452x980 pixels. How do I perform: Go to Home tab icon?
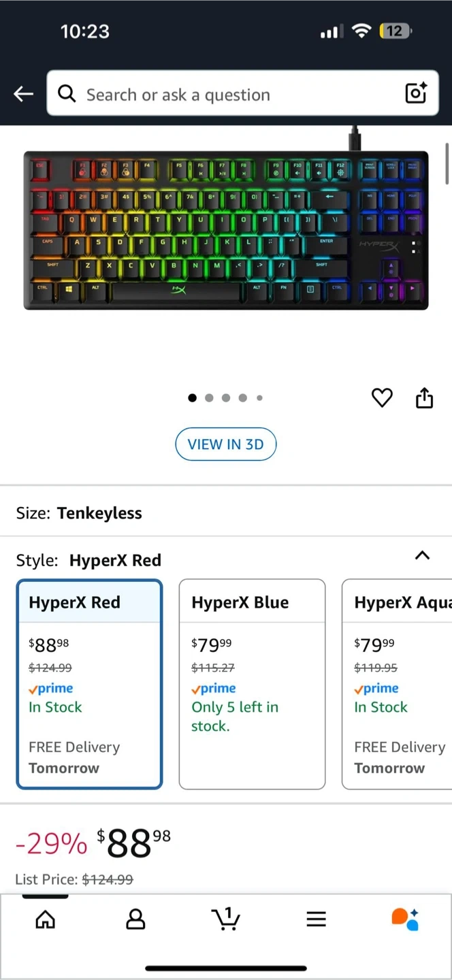[46, 919]
